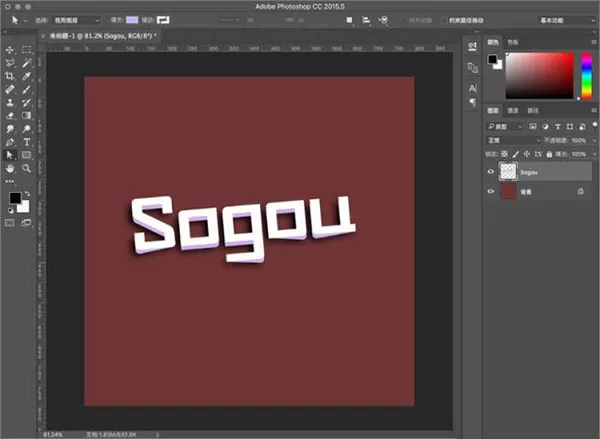Open path operations in options bar
600x439 pixels.
point(349,20)
